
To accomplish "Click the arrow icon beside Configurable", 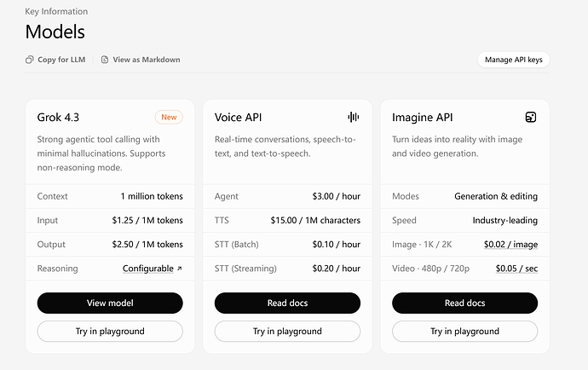I will tap(180, 269).
